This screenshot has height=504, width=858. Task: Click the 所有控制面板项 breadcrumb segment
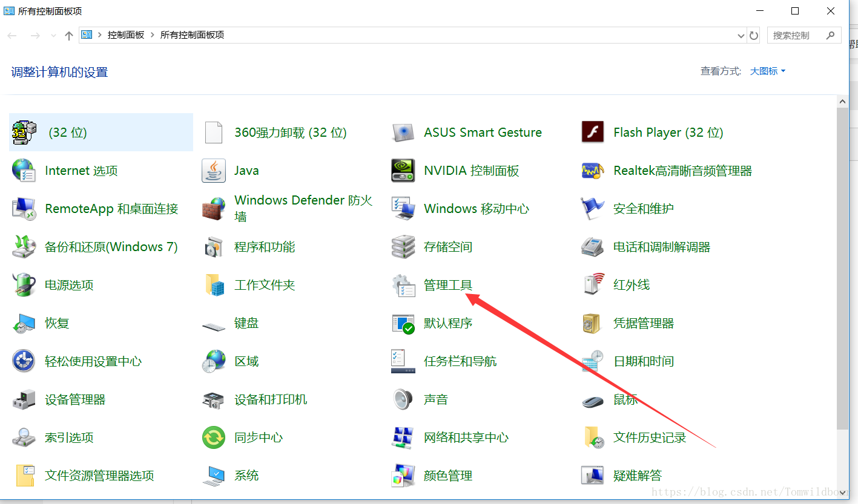point(192,35)
